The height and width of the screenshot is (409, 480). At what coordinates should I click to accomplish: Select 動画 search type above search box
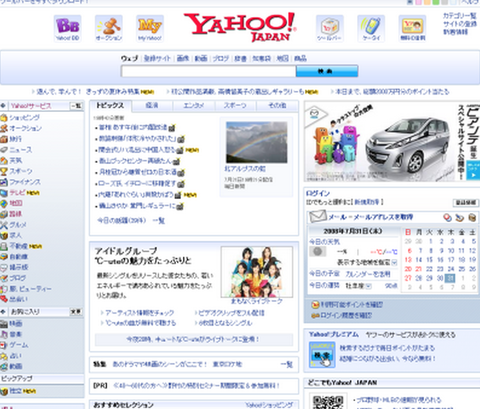[201, 58]
